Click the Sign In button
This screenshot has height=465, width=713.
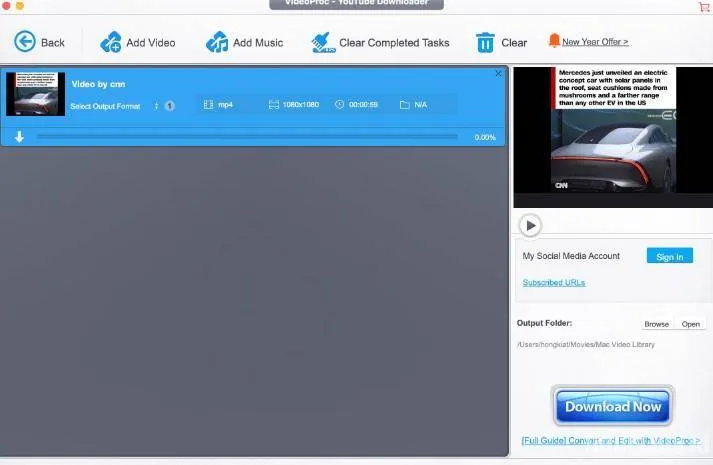[x=669, y=256]
